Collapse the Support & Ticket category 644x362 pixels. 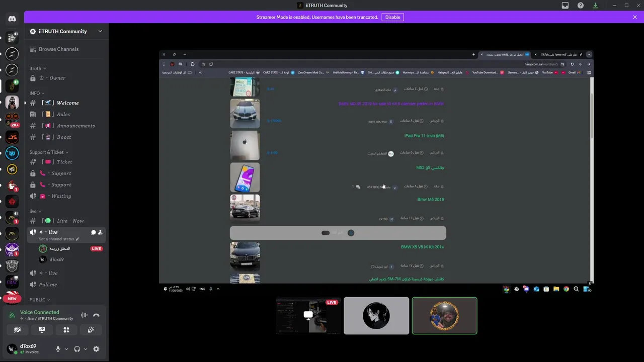49,152
